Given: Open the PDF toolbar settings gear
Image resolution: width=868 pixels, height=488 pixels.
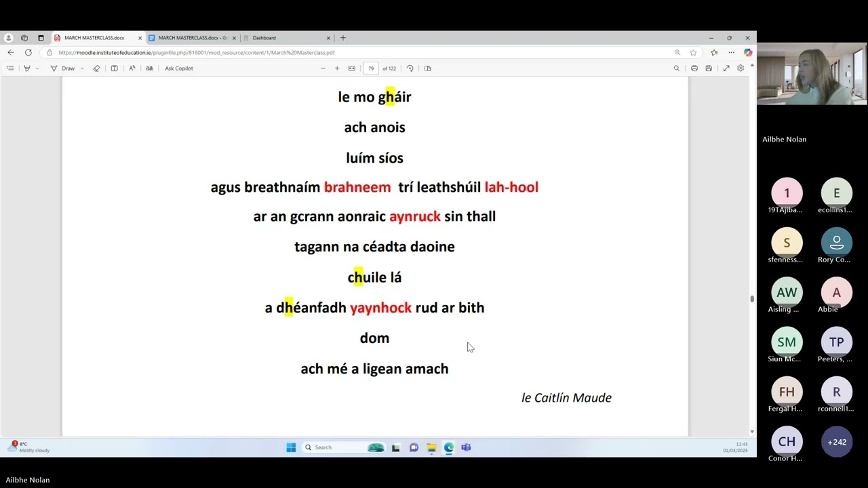Looking at the screenshot, I should pos(741,68).
